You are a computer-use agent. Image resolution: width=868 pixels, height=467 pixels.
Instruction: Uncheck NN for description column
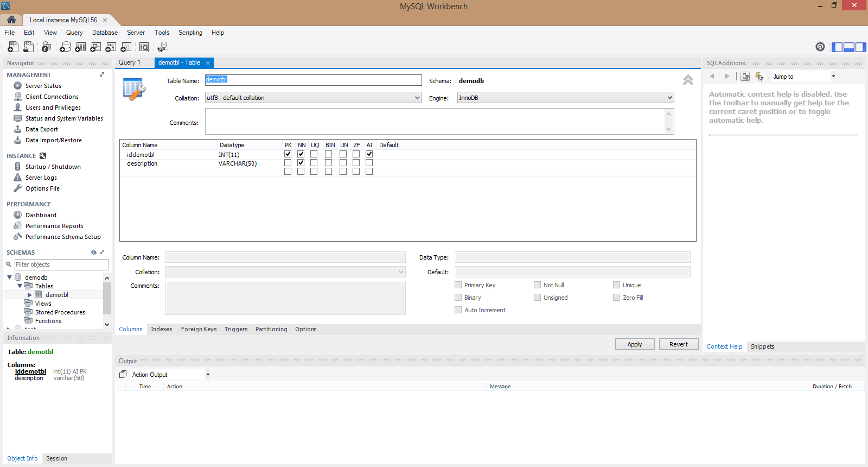[x=301, y=163]
